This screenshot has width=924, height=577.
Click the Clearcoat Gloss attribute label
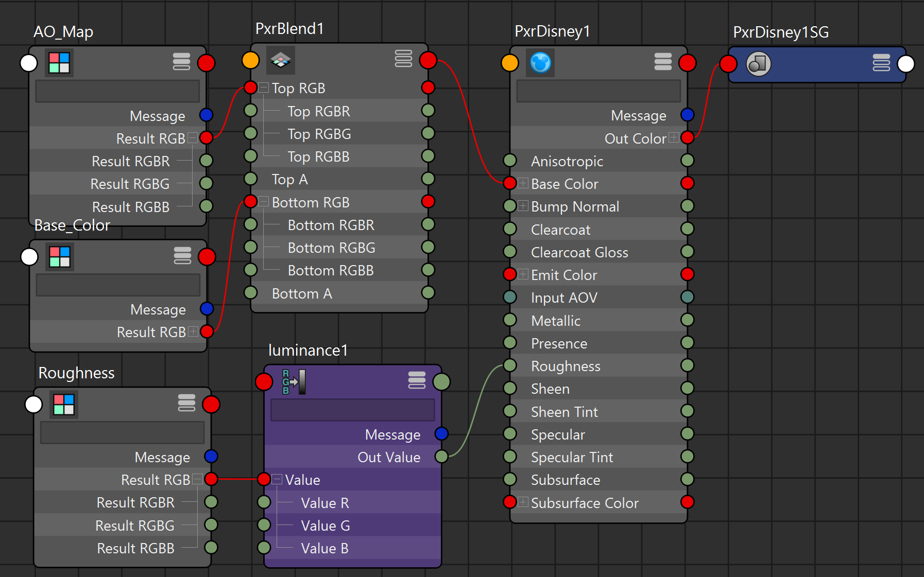(x=579, y=252)
